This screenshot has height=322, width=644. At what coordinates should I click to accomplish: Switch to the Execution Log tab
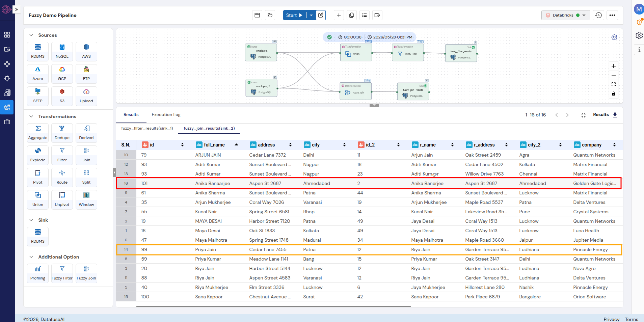166,115
